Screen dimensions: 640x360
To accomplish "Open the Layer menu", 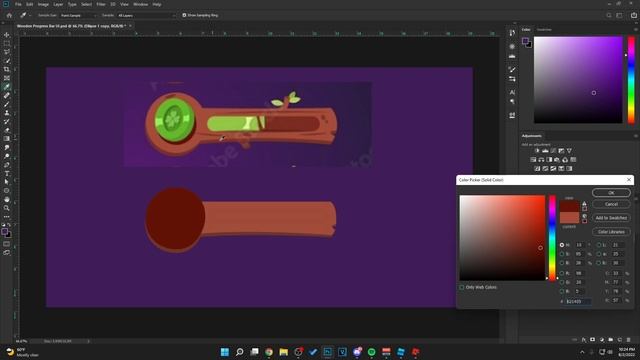I will [x=58, y=4].
